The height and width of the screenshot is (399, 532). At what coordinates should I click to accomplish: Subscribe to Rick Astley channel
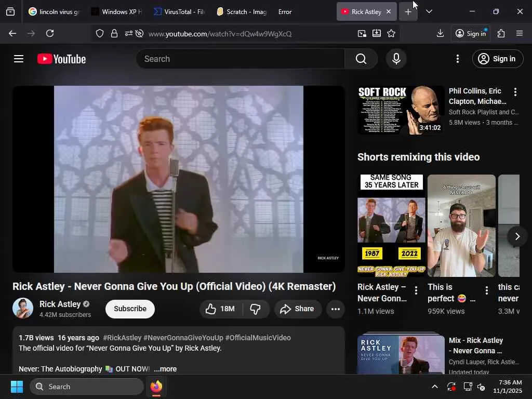point(130,309)
